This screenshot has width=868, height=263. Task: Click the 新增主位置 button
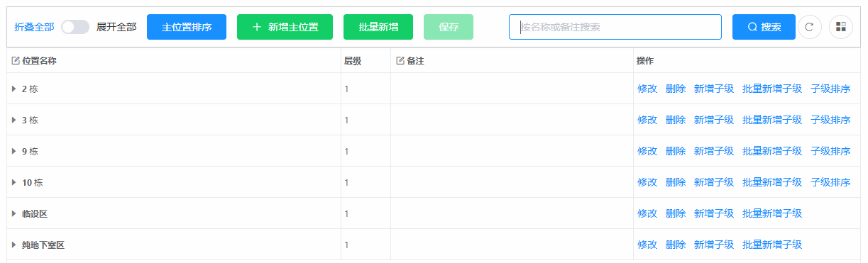tap(285, 27)
